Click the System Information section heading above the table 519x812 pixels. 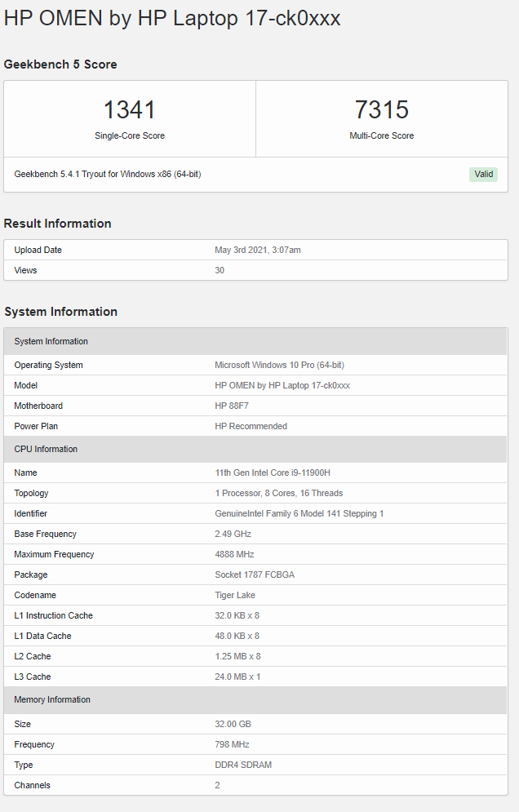tap(60, 311)
